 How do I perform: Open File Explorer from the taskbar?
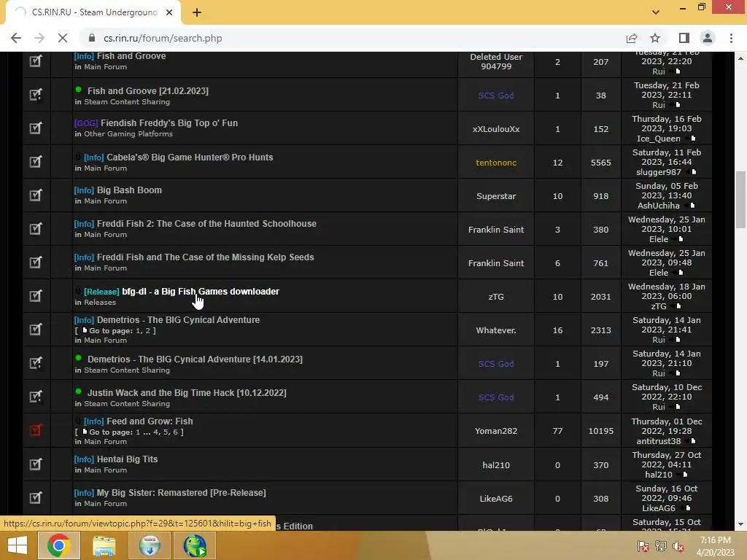(104, 545)
